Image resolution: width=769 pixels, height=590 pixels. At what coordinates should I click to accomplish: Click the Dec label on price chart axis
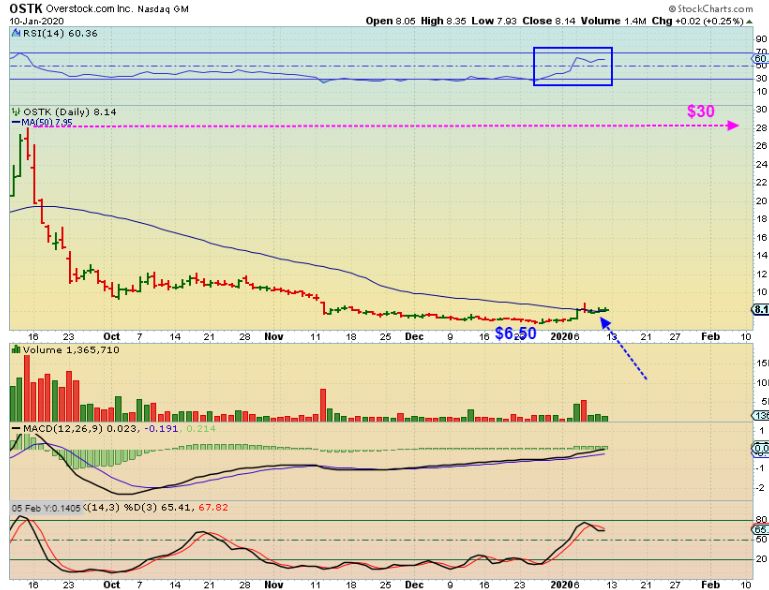click(414, 336)
